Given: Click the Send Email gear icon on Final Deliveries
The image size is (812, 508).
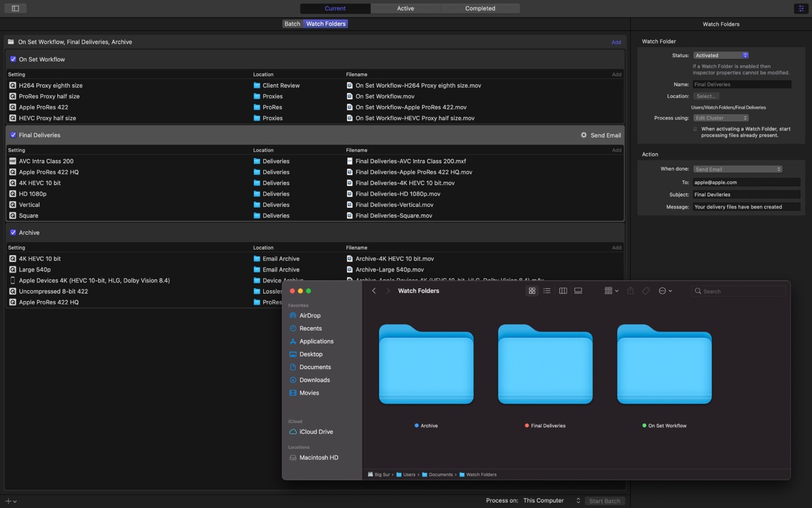Looking at the screenshot, I should (x=583, y=135).
